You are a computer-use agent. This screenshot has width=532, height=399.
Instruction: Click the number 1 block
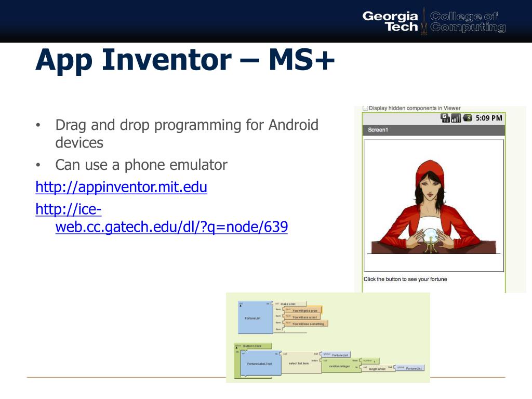point(370,361)
